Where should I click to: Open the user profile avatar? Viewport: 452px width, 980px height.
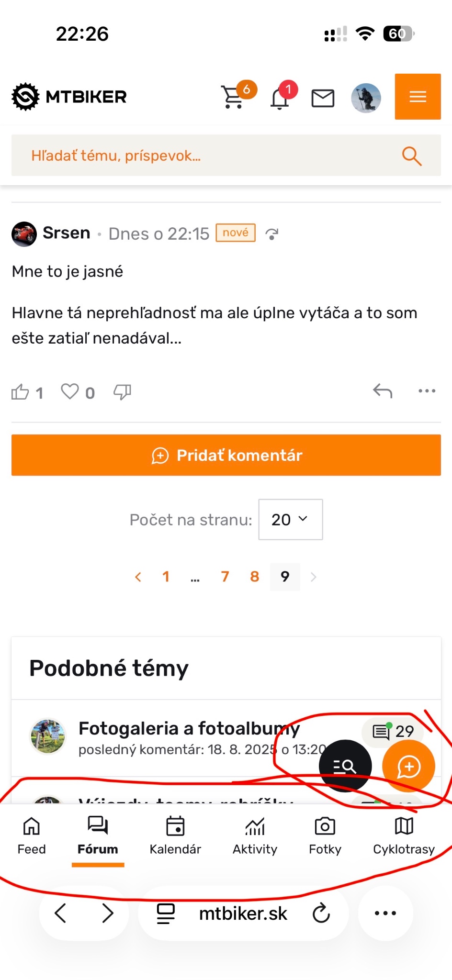click(366, 98)
